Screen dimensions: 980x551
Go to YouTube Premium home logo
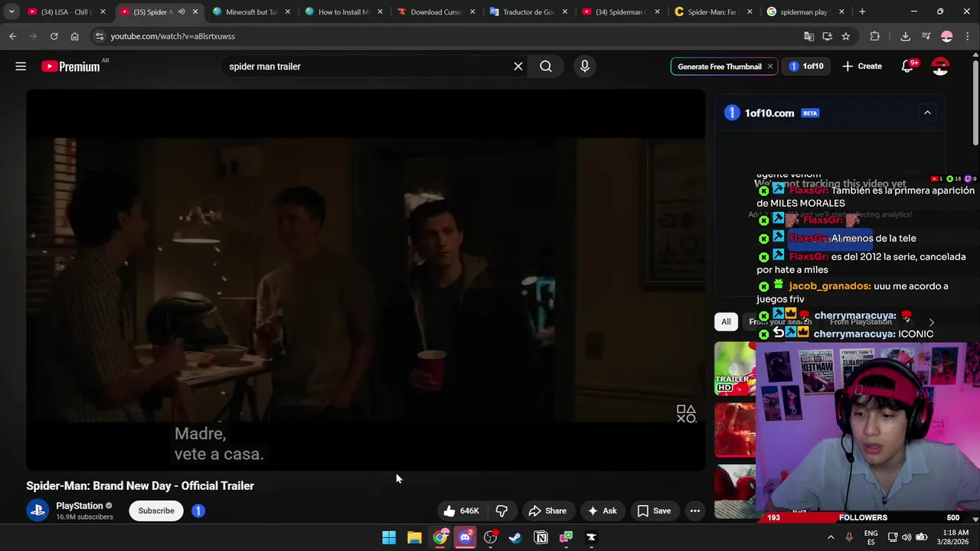70,67
